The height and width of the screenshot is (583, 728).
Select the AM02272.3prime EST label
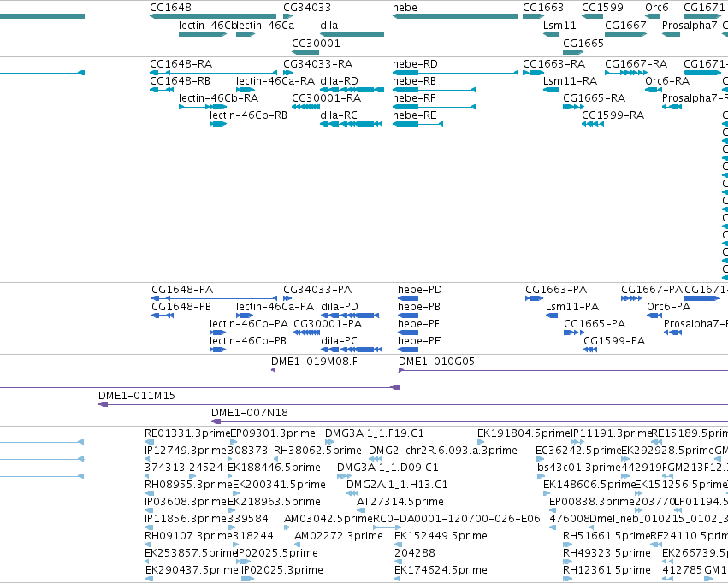339,536
